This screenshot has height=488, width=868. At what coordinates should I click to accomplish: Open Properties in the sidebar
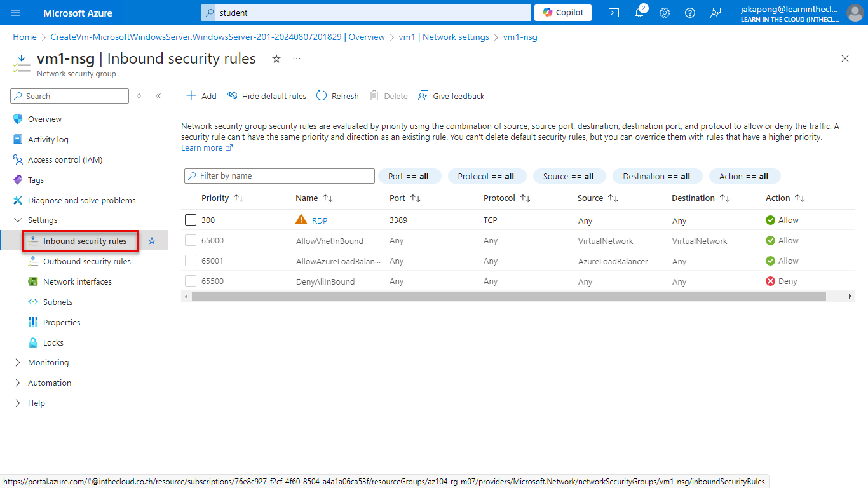62,322
